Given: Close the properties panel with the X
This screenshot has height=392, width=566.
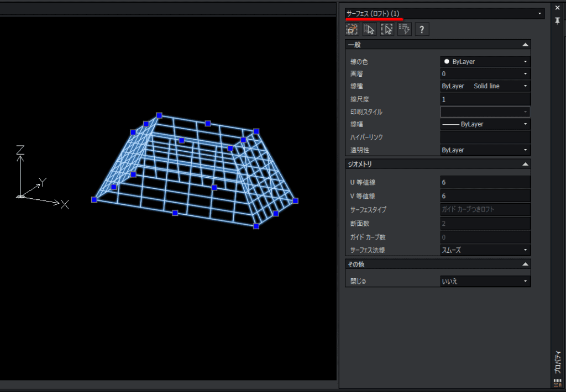Looking at the screenshot, I should [x=558, y=8].
